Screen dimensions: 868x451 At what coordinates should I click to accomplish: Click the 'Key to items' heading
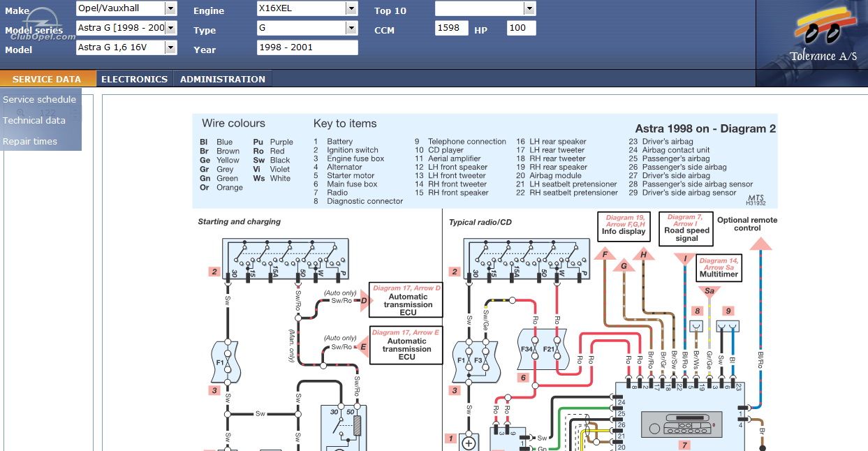345,124
